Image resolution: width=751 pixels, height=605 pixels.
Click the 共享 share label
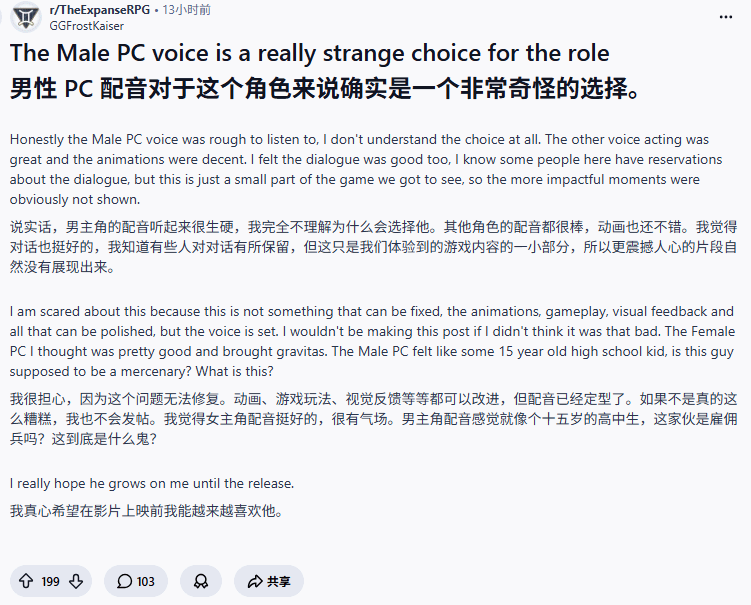279,581
